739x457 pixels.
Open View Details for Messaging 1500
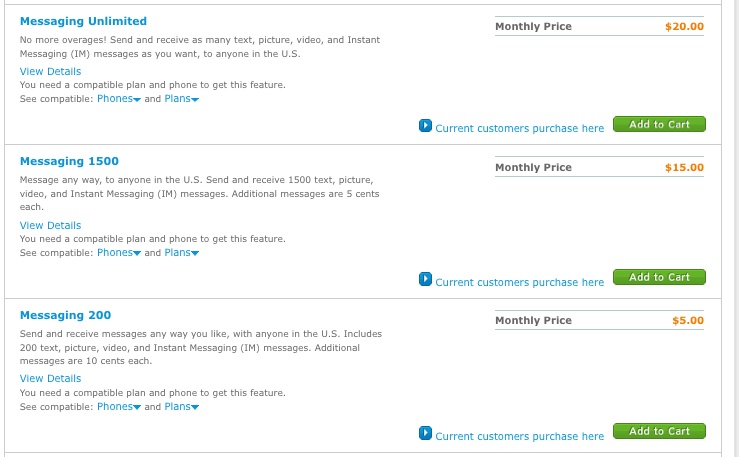point(50,226)
